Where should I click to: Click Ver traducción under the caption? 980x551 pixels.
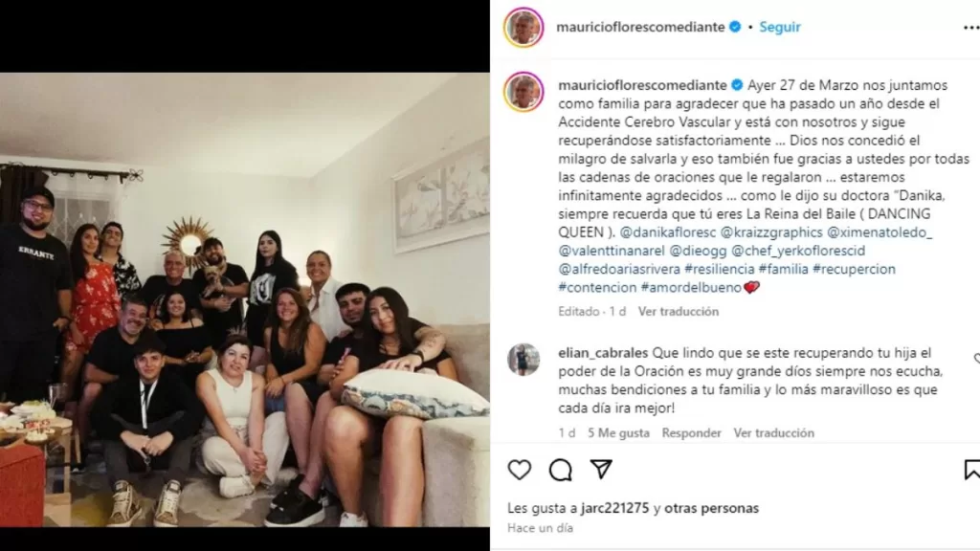point(679,311)
